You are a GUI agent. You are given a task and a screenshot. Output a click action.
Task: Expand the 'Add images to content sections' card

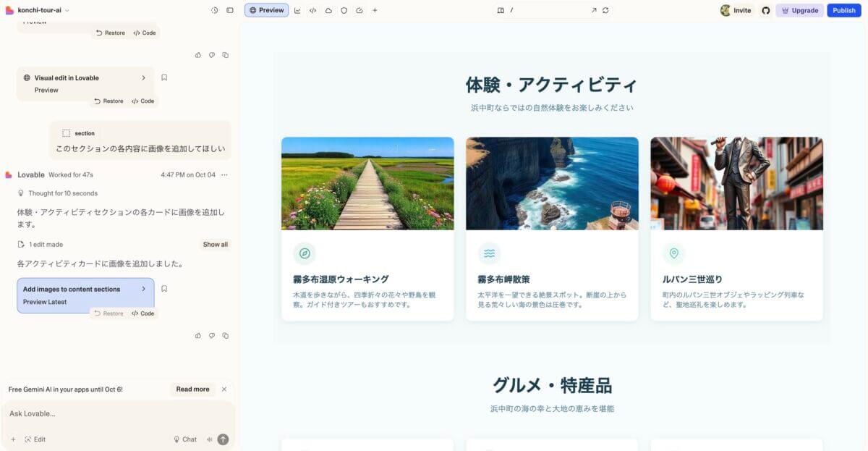pos(143,289)
